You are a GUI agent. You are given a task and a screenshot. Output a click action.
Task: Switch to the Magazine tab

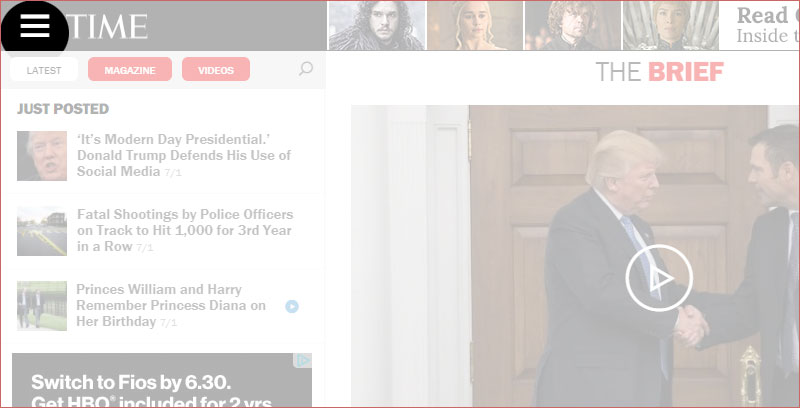pos(130,69)
